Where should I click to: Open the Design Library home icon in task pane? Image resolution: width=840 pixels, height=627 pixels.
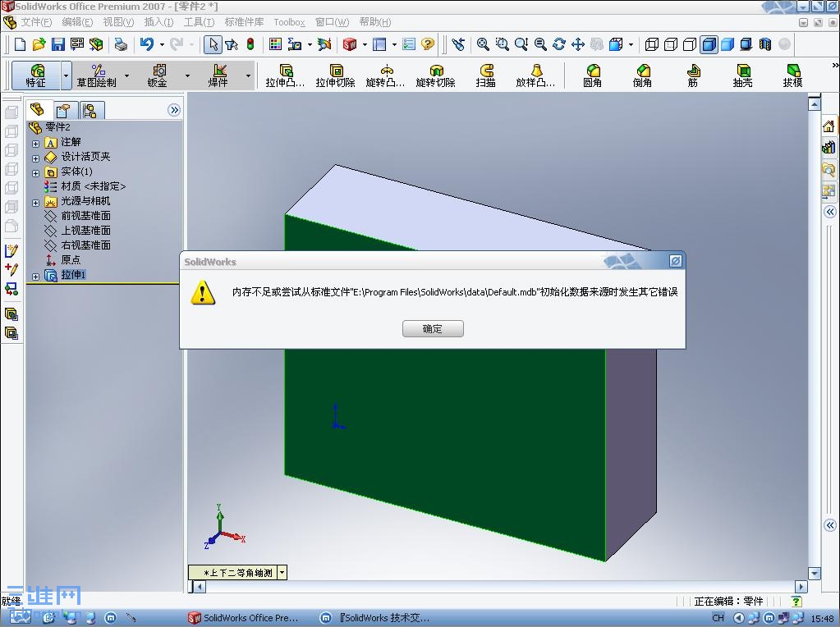[x=829, y=127]
